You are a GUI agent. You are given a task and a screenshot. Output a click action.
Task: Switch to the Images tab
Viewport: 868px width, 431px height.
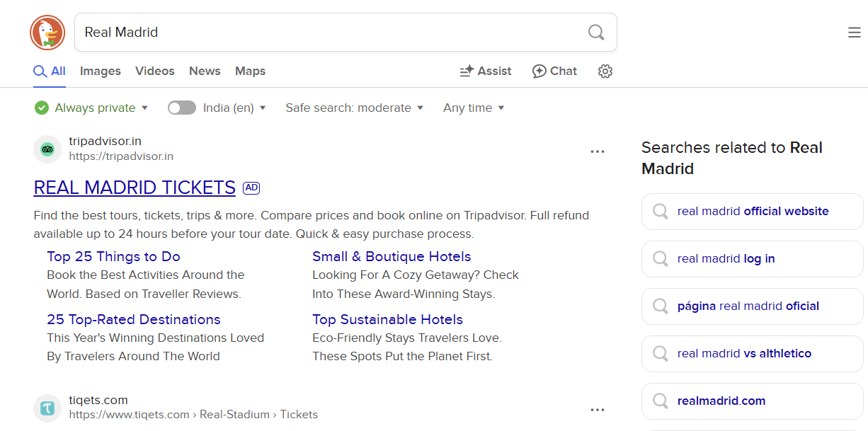(x=100, y=71)
